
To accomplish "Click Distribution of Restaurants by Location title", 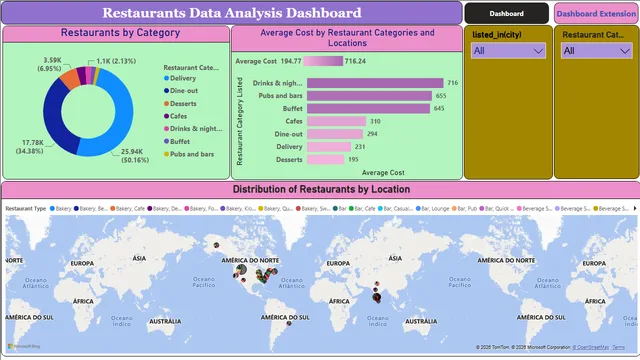I will 321,189.
